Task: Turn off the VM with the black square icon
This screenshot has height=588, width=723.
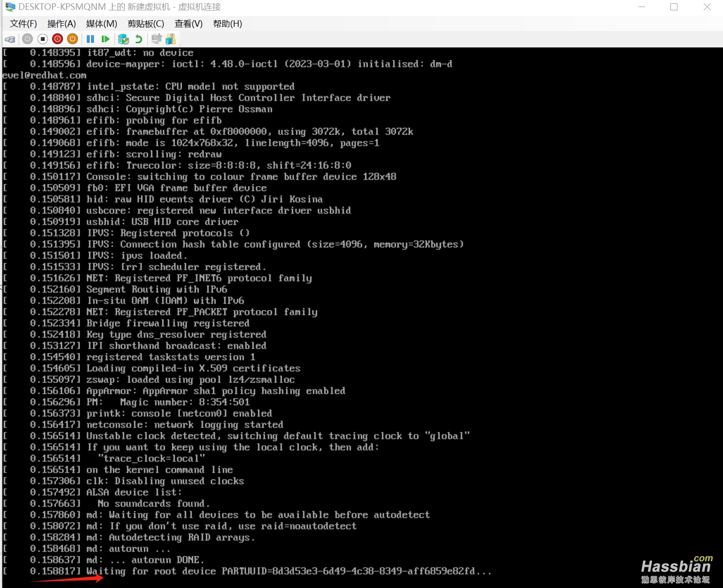Action: click(43, 39)
